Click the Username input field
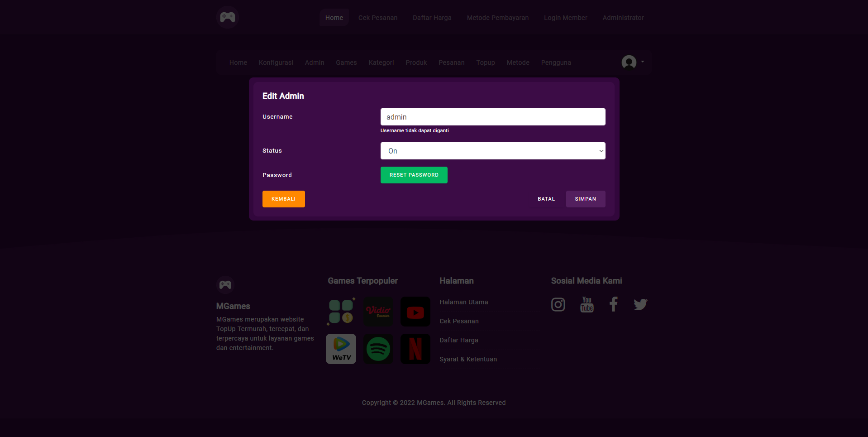Viewport: 868px width, 437px height. click(493, 117)
